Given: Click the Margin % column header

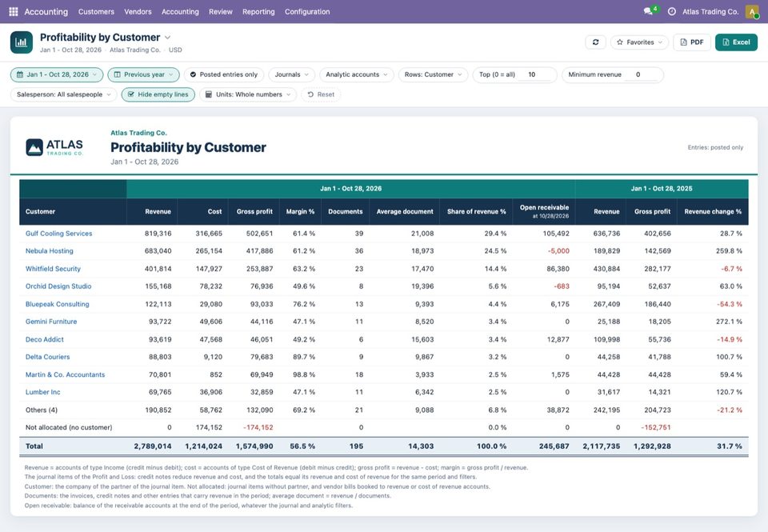Looking at the screenshot, I should point(300,212).
